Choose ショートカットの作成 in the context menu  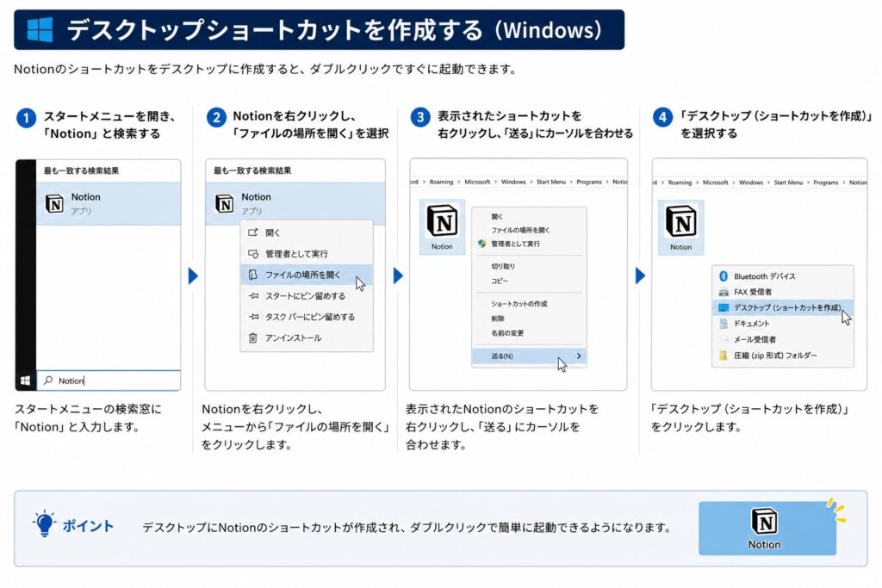pyautogui.click(x=519, y=304)
